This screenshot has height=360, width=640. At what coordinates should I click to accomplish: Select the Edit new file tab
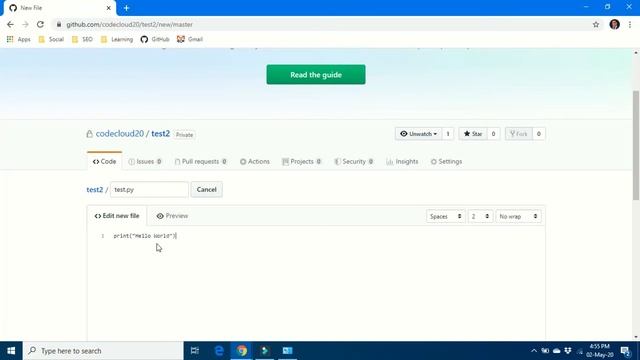tap(117, 216)
